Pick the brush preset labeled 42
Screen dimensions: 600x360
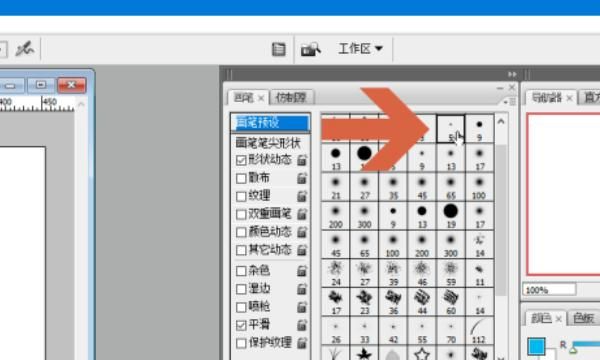point(393,331)
